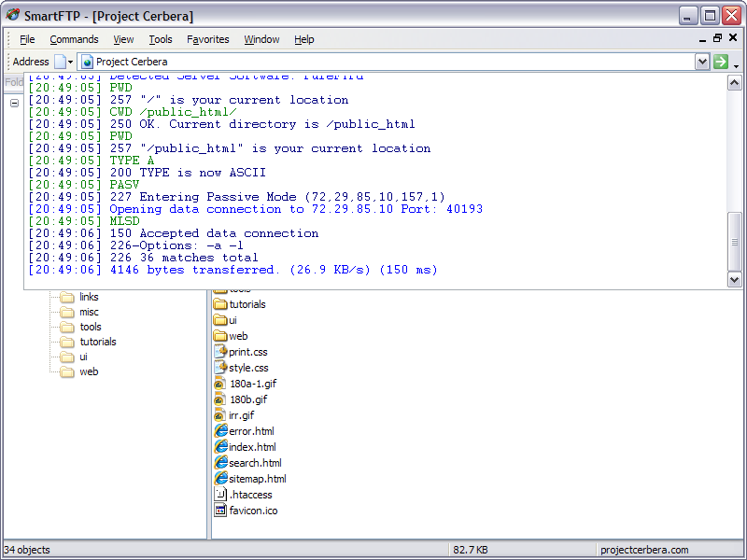Image resolution: width=747 pixels, height=560 pixels.
Task: Select the favicon.ico file icon
Action: tap(220, 510)
